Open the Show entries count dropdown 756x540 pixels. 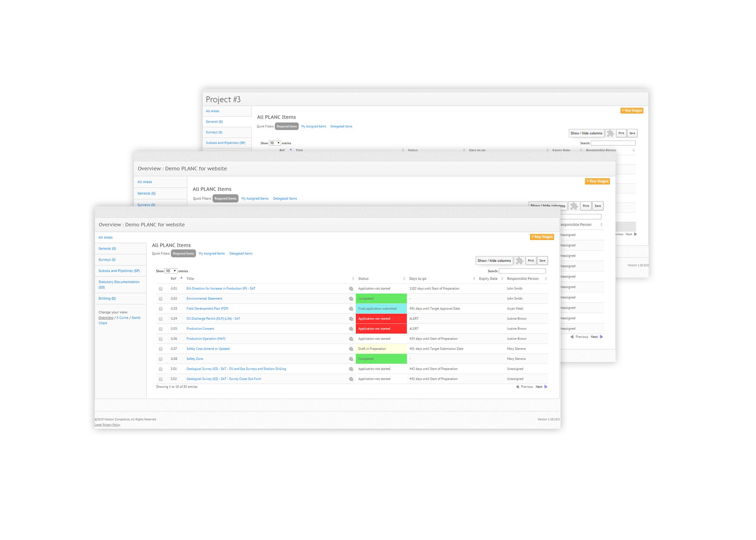tap(171, 271)
